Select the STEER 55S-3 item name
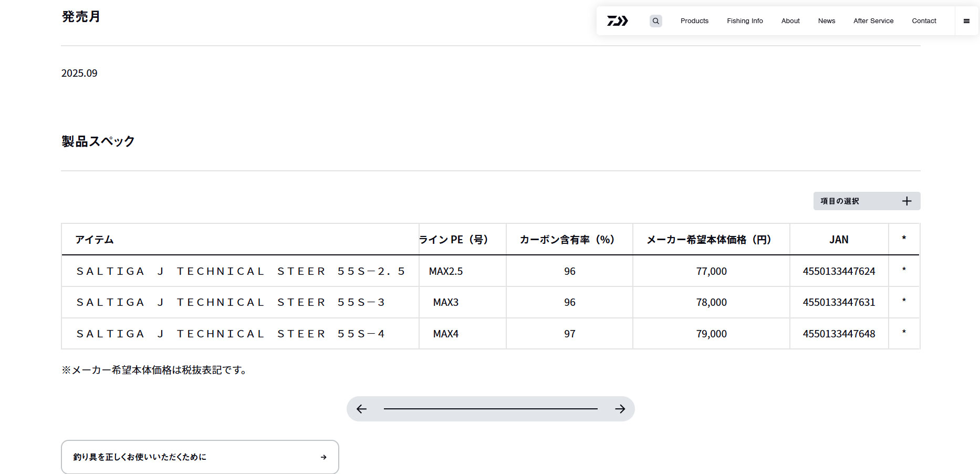Screen dimensions: 980x474 [x=231, y=302]
